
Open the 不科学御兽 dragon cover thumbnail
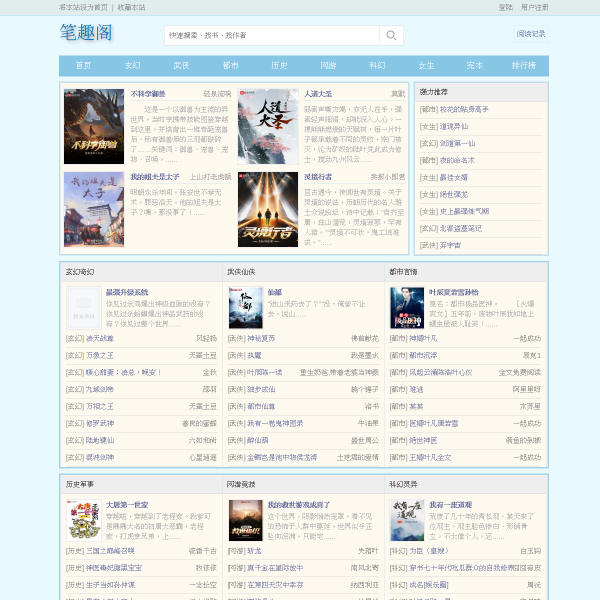94,126
